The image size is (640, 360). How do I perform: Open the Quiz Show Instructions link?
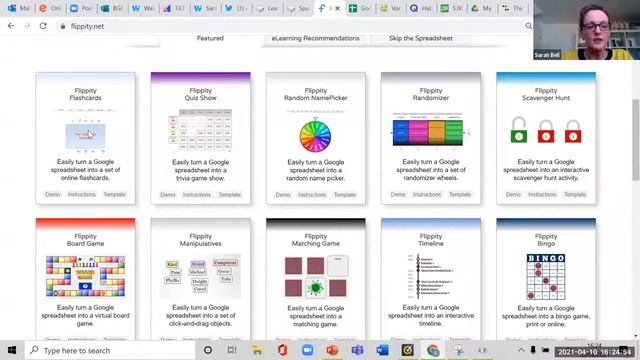point(197,195)
